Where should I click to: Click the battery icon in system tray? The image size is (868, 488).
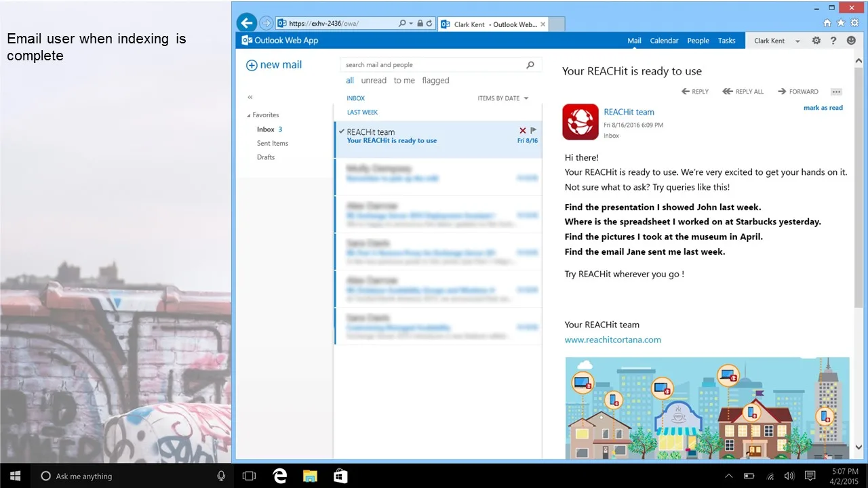(749, 476)
